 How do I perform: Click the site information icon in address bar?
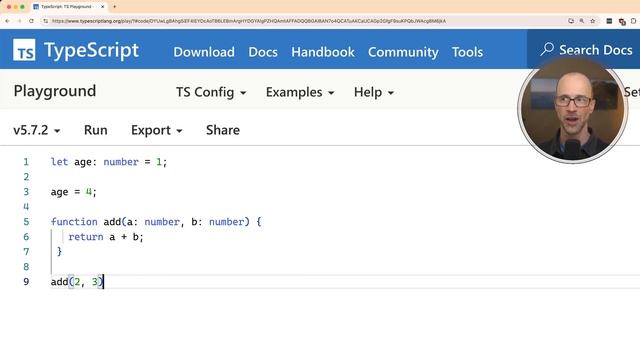[45, 21]
